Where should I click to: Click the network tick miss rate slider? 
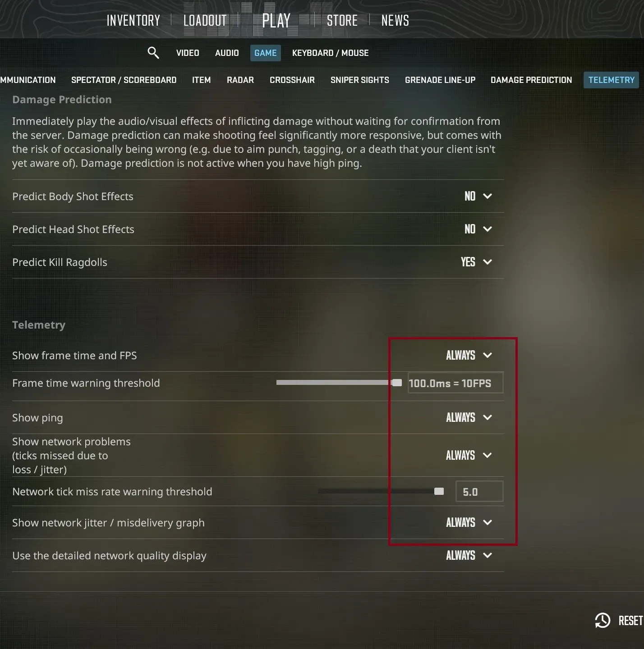pyautogui.click(x=381, y=491)
